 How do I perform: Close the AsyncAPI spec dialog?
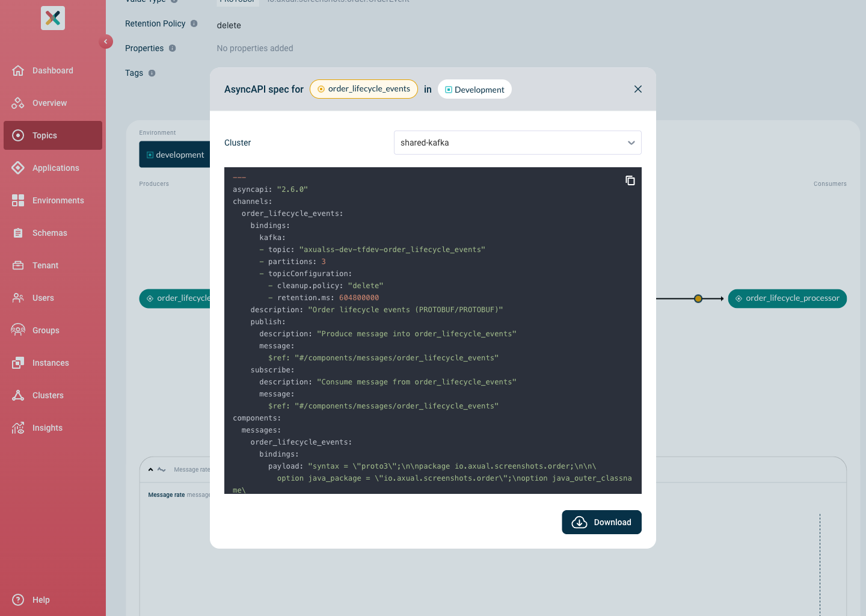[638, 89]
